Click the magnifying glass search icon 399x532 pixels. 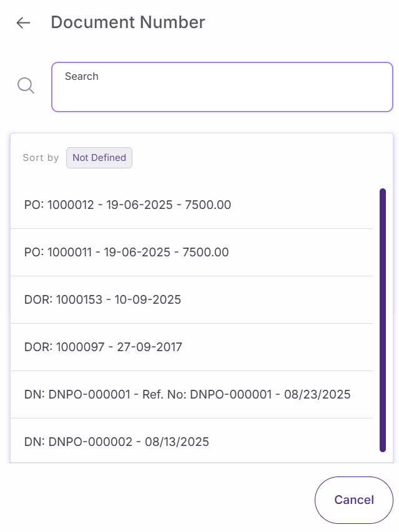[26, 85]
